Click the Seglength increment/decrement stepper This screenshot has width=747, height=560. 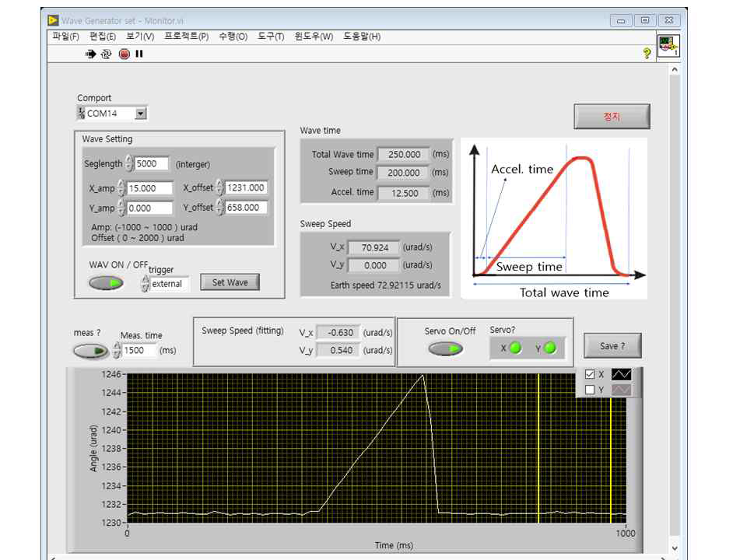[x=129, y=163]
